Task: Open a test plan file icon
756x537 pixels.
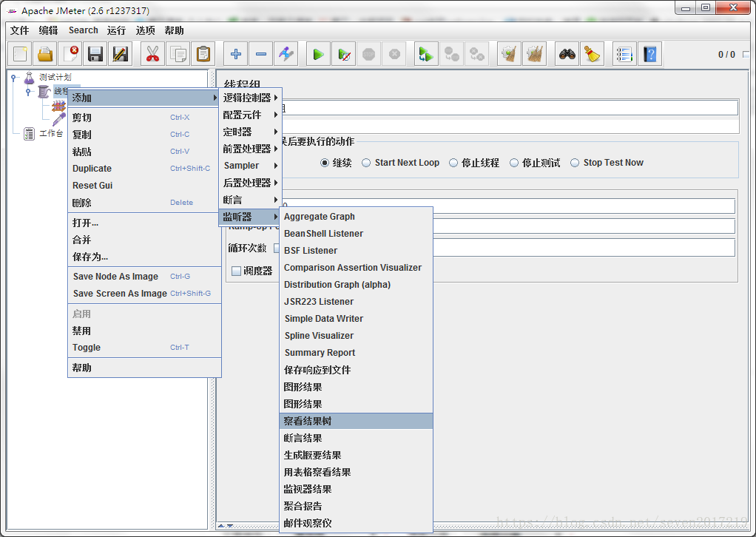Action: pyautogui.click(x=45, y=54)
